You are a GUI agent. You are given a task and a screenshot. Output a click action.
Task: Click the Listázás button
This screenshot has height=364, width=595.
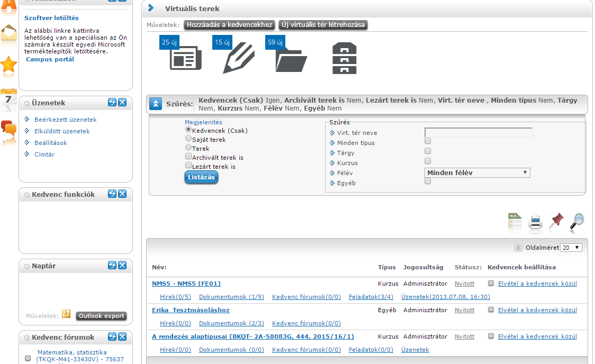pos(202,177)
